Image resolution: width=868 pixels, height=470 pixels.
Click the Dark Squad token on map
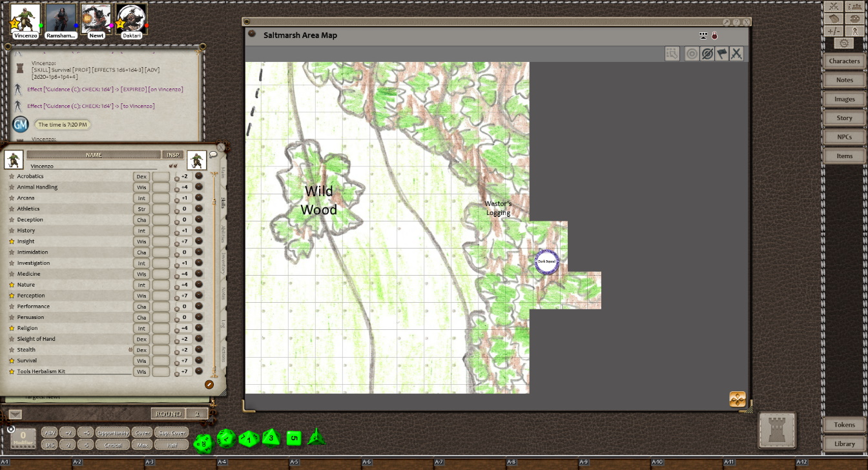(547, 261)
